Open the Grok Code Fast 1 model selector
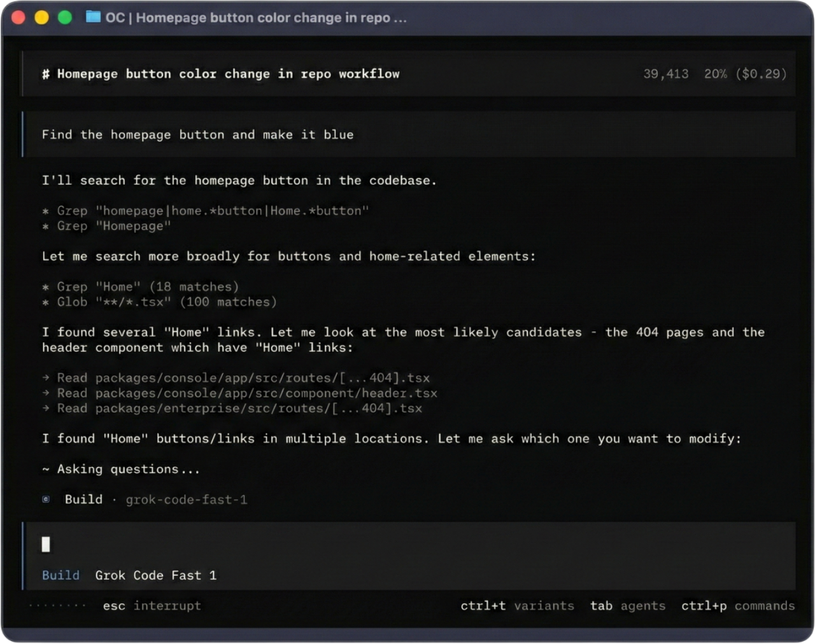The width and height of the screenshot is (815, 644). [x=155, y=575]
